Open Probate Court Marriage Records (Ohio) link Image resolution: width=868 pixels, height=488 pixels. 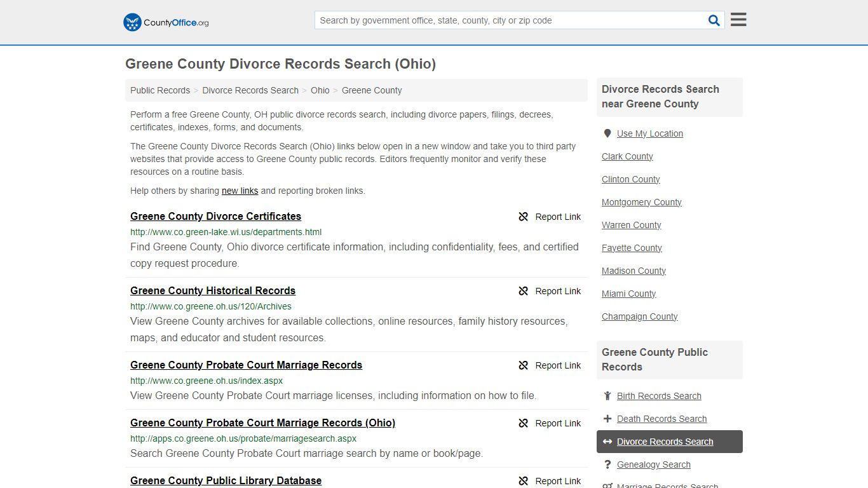[262, 423]
